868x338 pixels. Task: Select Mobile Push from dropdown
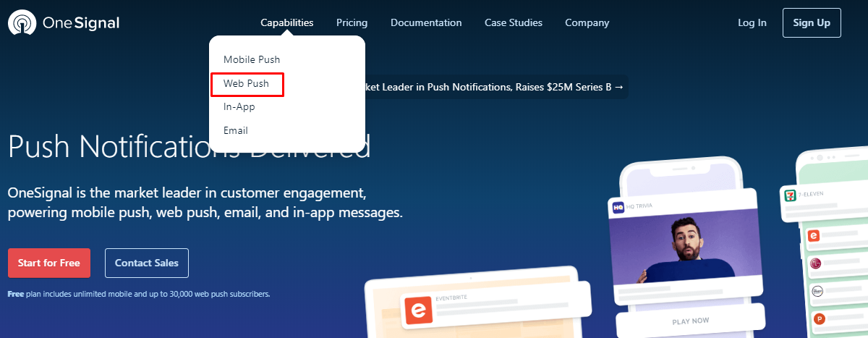coord(252,59)
